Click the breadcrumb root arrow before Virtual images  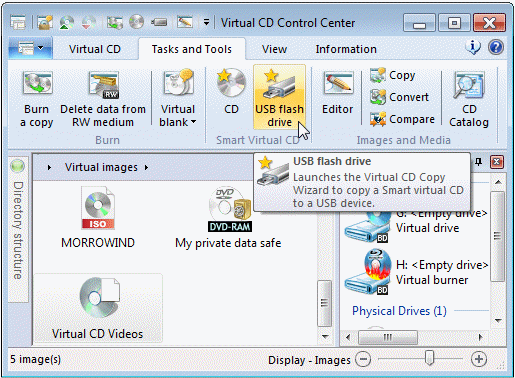[49, 167]
